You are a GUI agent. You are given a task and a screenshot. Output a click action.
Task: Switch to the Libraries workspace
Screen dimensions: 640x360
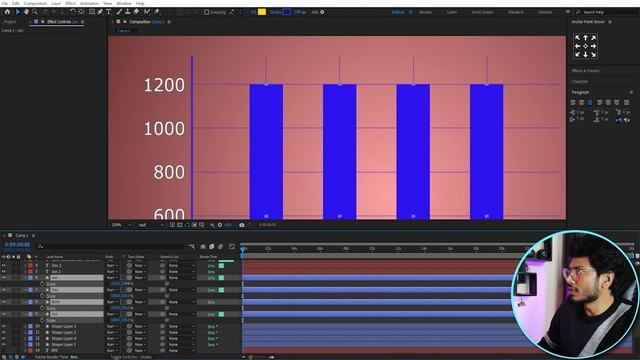(x=545, y=12)
